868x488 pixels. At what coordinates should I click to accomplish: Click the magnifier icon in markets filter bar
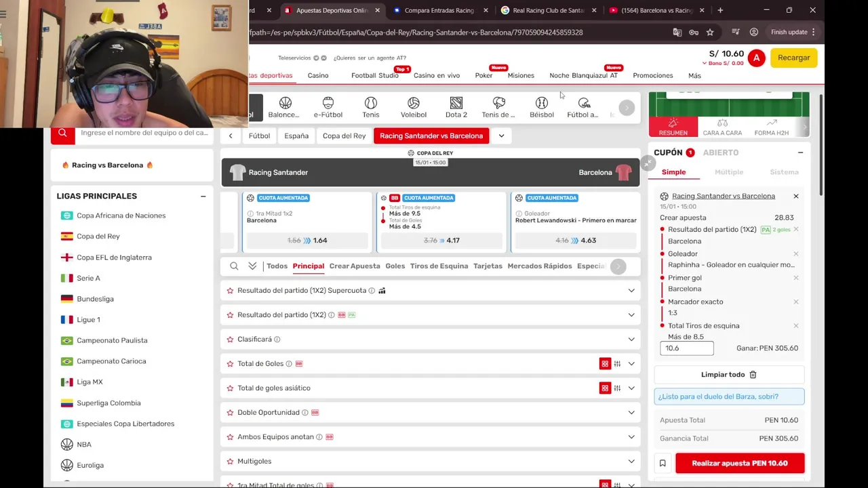pos(234,266)
